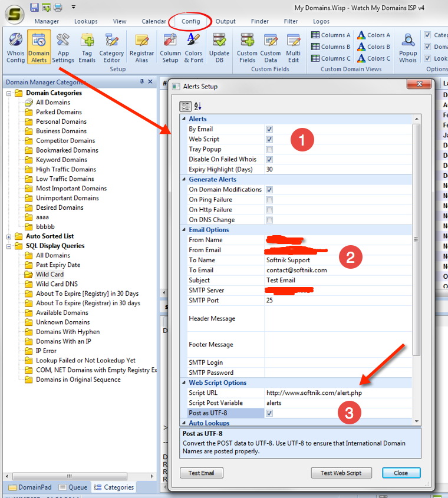Collapse the Email Options section
The width and height of the screenshot is (448, 498).
coord(183,230)
